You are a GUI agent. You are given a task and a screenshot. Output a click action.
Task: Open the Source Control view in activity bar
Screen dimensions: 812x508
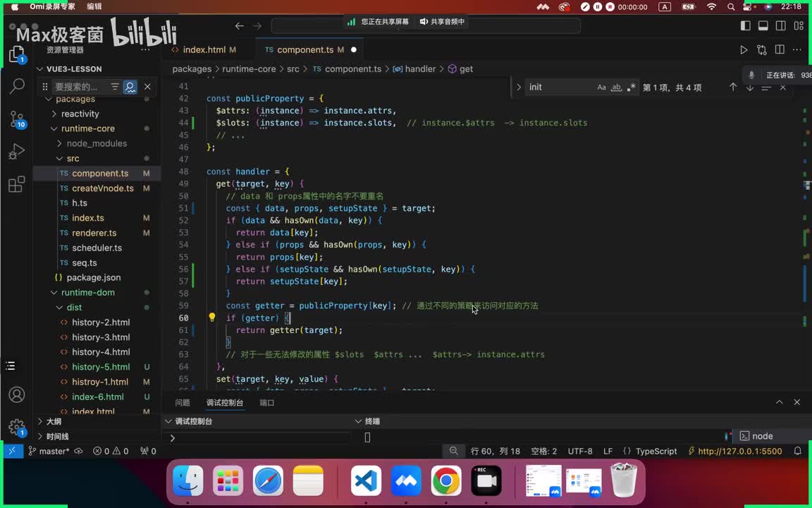tap(17, 119)
